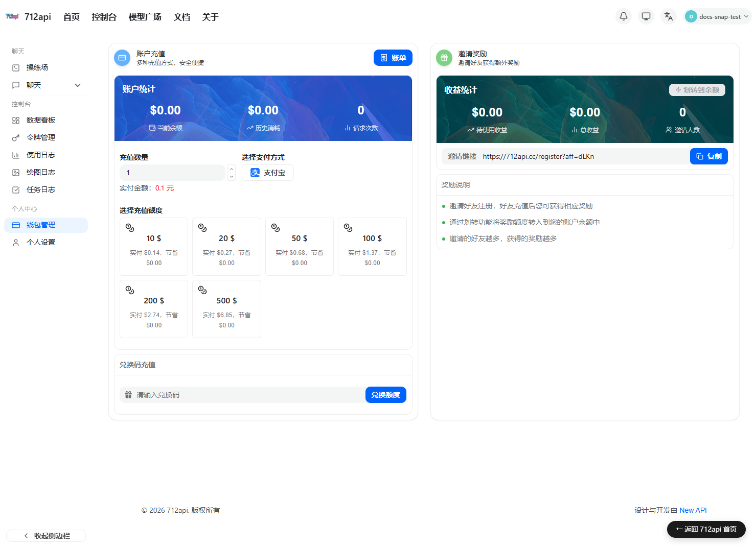
Task: Open 文档 in the top navigation
Action: (182, 17)
